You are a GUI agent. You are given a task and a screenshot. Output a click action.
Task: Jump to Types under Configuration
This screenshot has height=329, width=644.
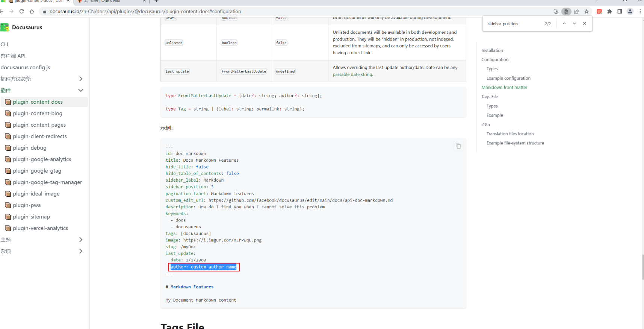coord(492,69)
